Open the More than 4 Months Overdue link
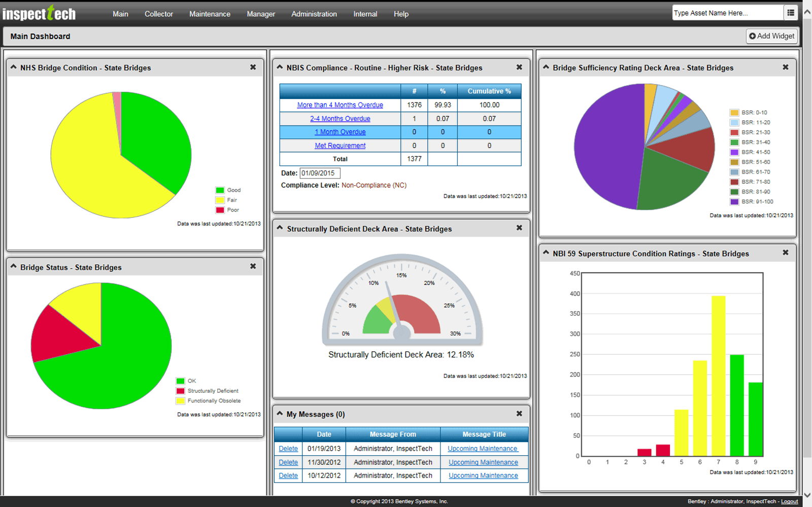Viewport: 812px width, 507px height. (340, 105)
